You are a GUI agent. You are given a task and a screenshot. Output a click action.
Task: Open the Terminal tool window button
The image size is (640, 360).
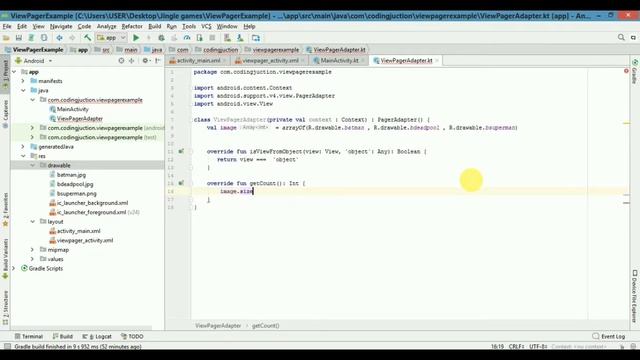pos(29,337)
